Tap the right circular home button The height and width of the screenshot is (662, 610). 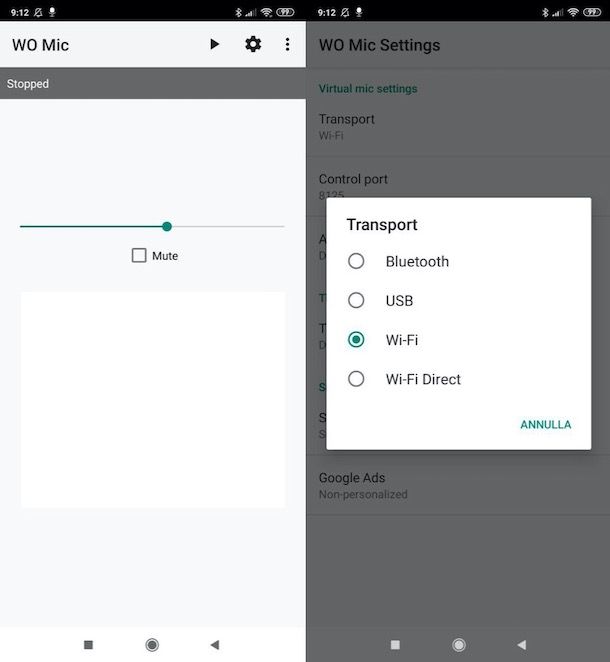(459, 645)
